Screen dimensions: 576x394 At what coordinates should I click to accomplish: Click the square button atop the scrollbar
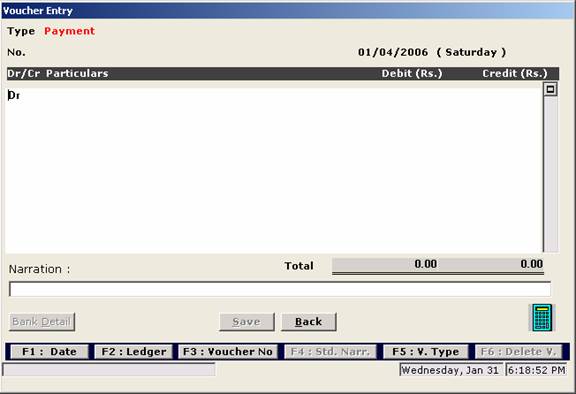pos(550,89)
